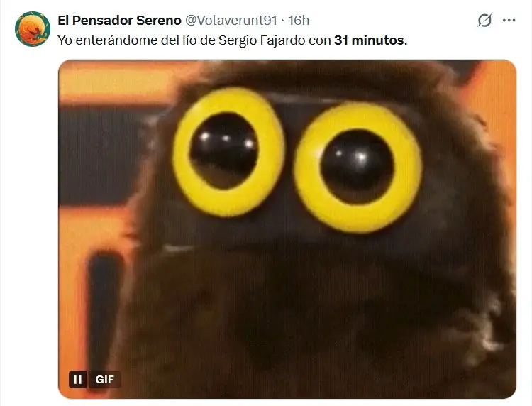Pause the GIF playback
The width and height of the screenshot is (532, 406).
tap(78, 379)
